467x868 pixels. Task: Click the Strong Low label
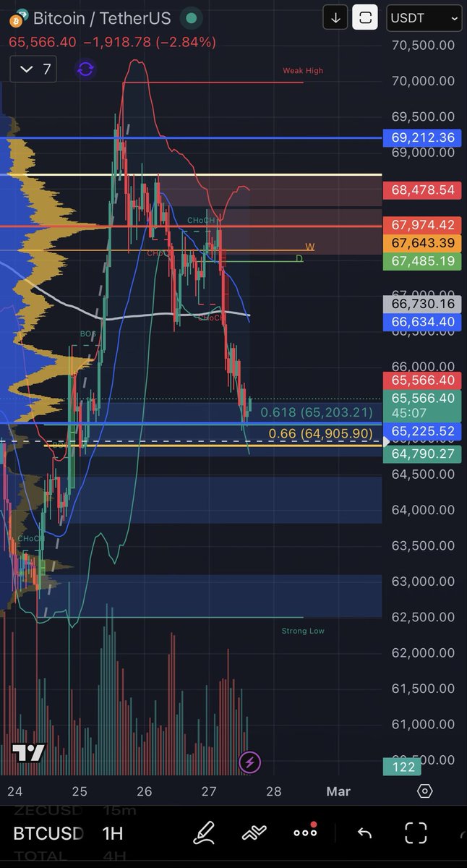click(303, 631)
